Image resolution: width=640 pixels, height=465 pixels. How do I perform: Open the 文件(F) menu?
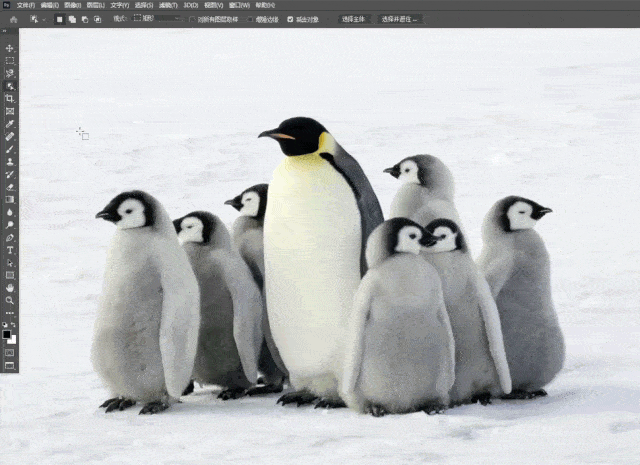pos(26,5)
